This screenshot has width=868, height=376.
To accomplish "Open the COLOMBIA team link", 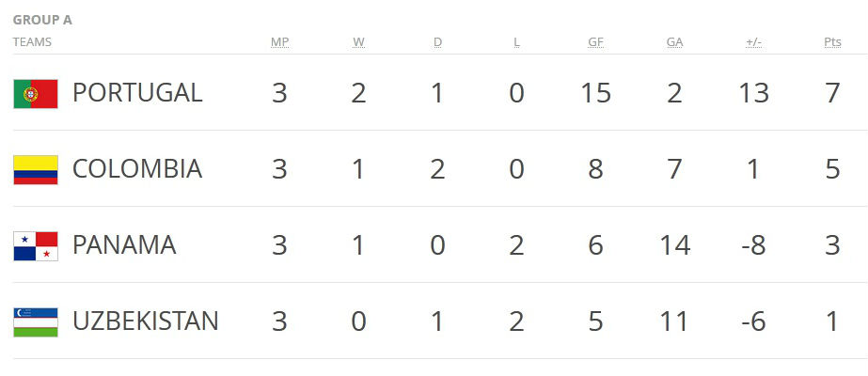I will [137, 169].
